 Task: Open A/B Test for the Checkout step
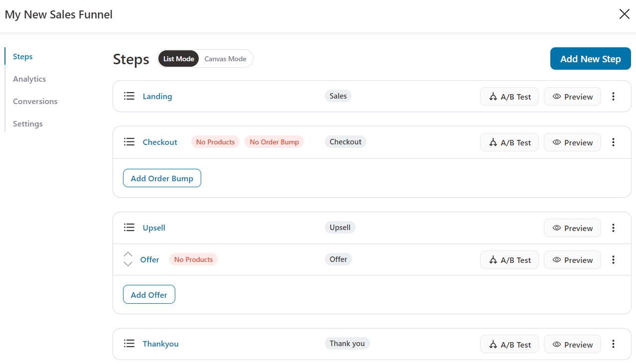pyautogui.click(x=509, y=142)
